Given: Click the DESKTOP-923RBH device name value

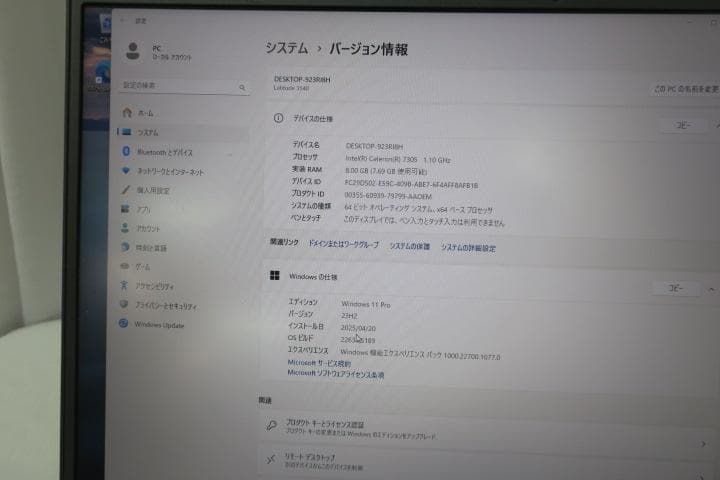Looking at the screenshot, I should pyautogui.click(x=374, y=147).
